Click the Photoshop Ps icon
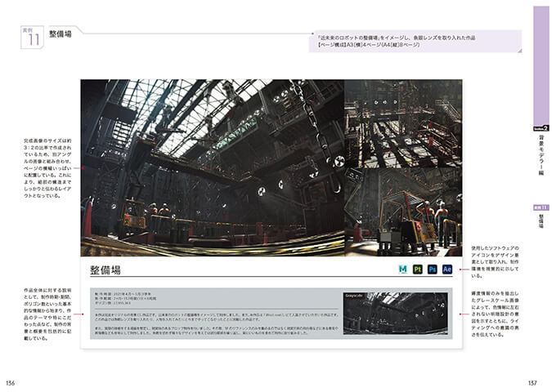This screenshot has height=392, width=556. [x=433, y=269]
